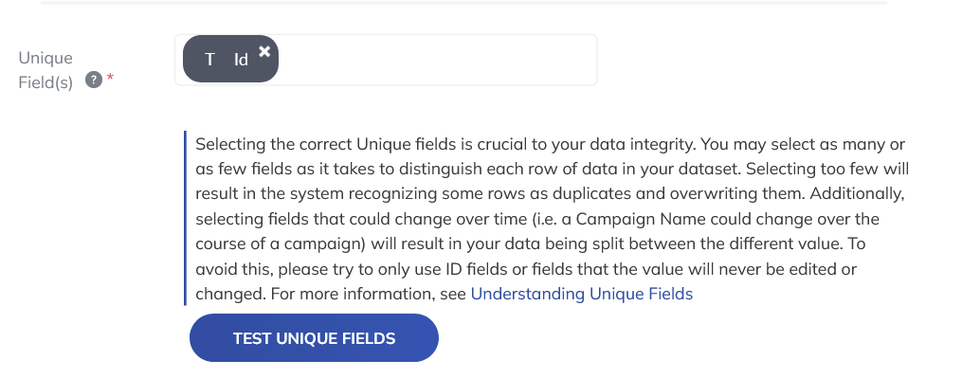
Task: Click the word "Id" inside the dark tag
Action: (242, 60)
